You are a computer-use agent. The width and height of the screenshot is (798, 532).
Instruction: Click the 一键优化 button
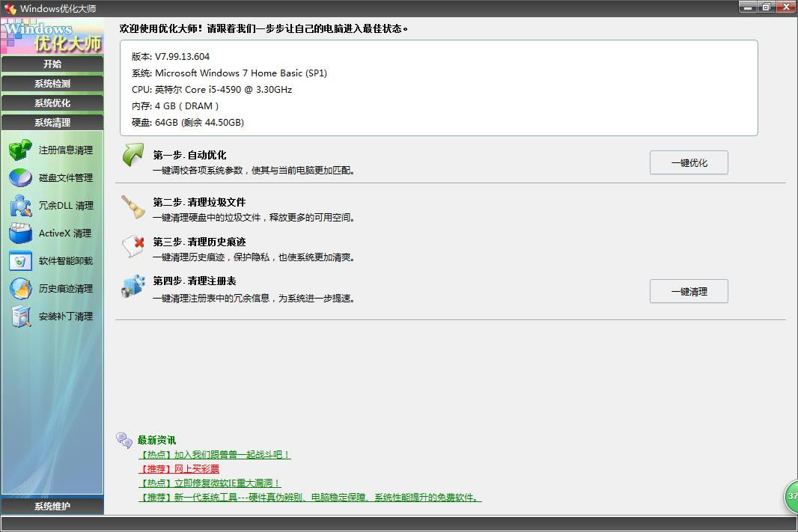[689, 163]
